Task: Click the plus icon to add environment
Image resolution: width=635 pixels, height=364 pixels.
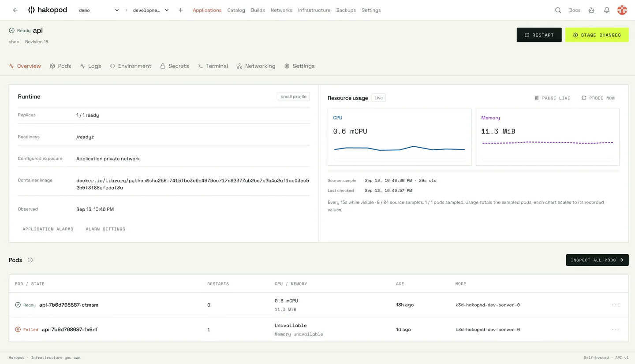Action: (x=180, y=10)
